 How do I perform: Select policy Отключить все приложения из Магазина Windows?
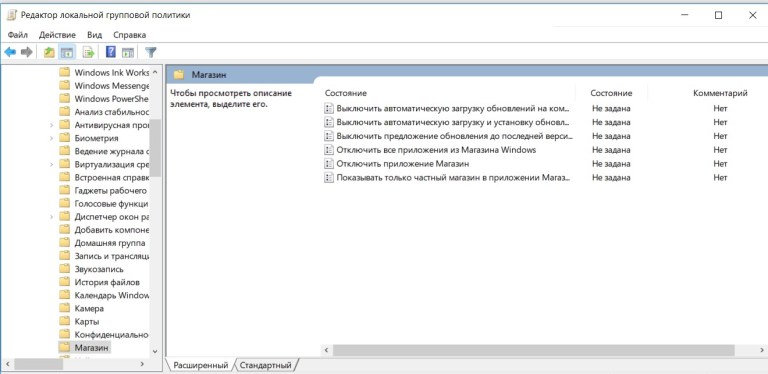pos(436,150)
